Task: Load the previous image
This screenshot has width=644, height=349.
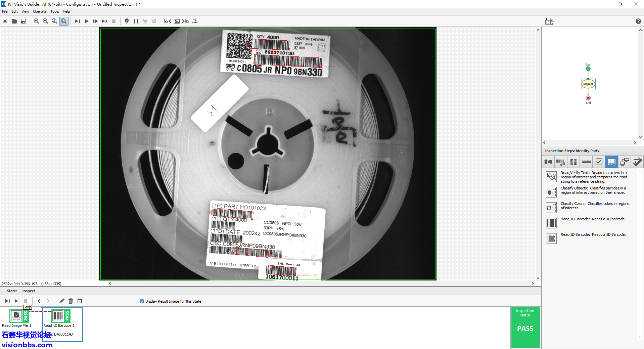Action: click(168, 21)
